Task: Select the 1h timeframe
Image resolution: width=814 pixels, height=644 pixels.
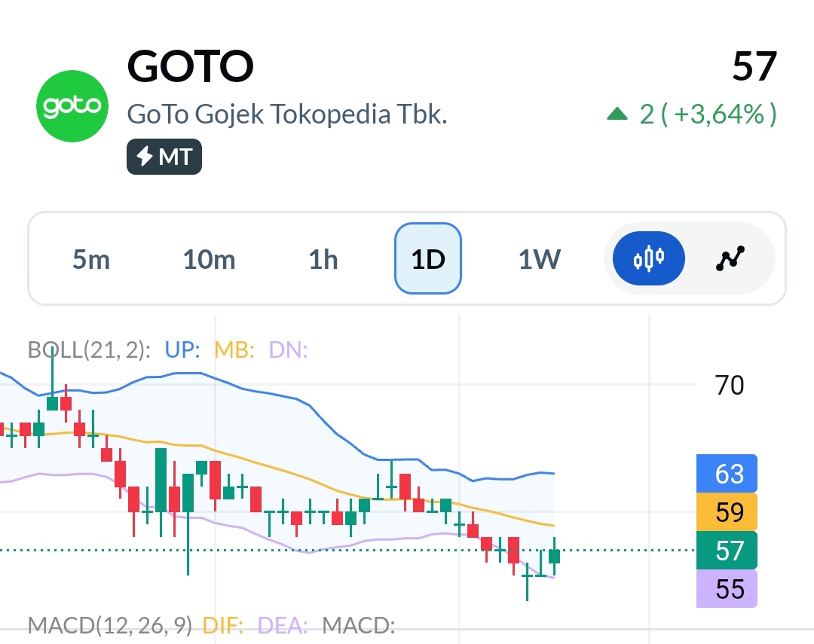Action: tap(323, 259)
